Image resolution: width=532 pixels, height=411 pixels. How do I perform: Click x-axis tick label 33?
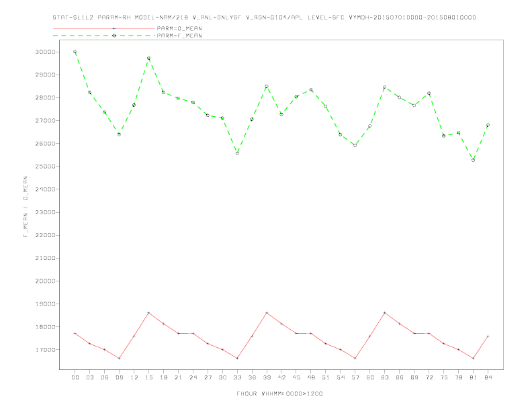click(237, 377)
